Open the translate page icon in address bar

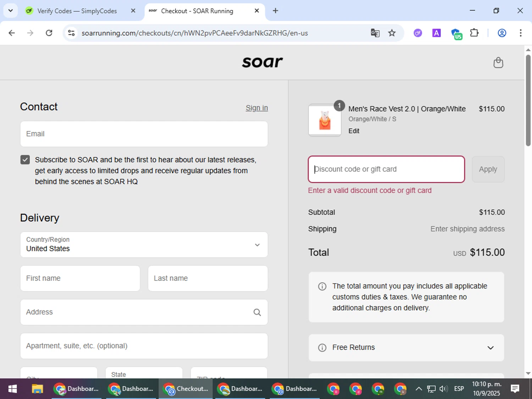pos(375,33)
